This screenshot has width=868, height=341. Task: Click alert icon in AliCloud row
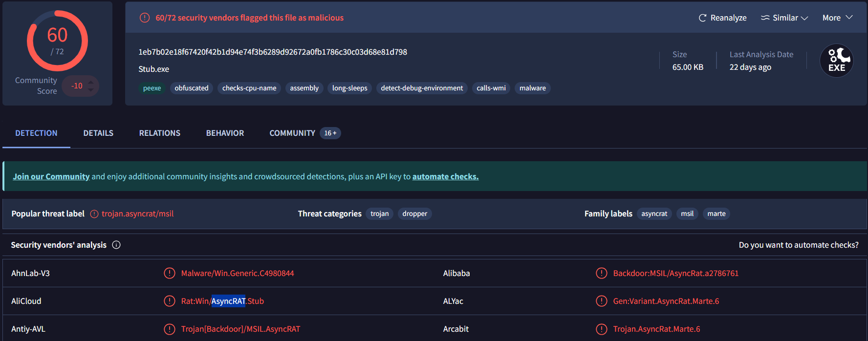pyautogui.click(x=170, y=301)
